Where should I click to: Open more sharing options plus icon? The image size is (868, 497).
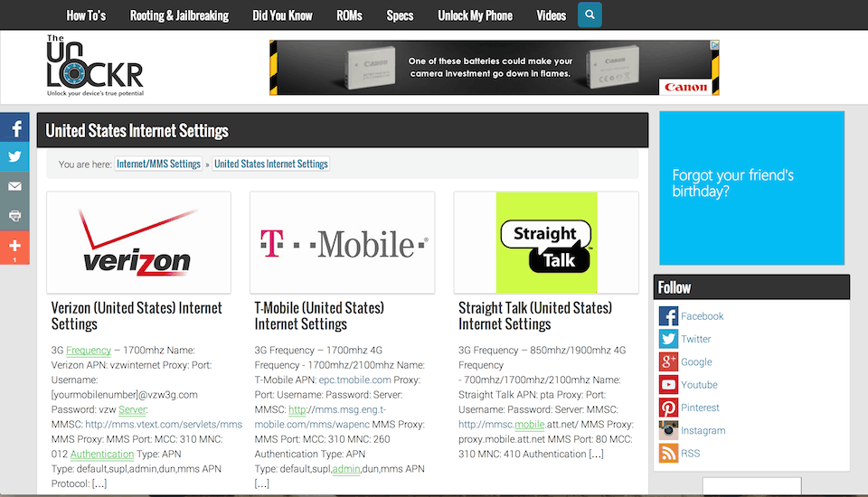click(15, 248)
